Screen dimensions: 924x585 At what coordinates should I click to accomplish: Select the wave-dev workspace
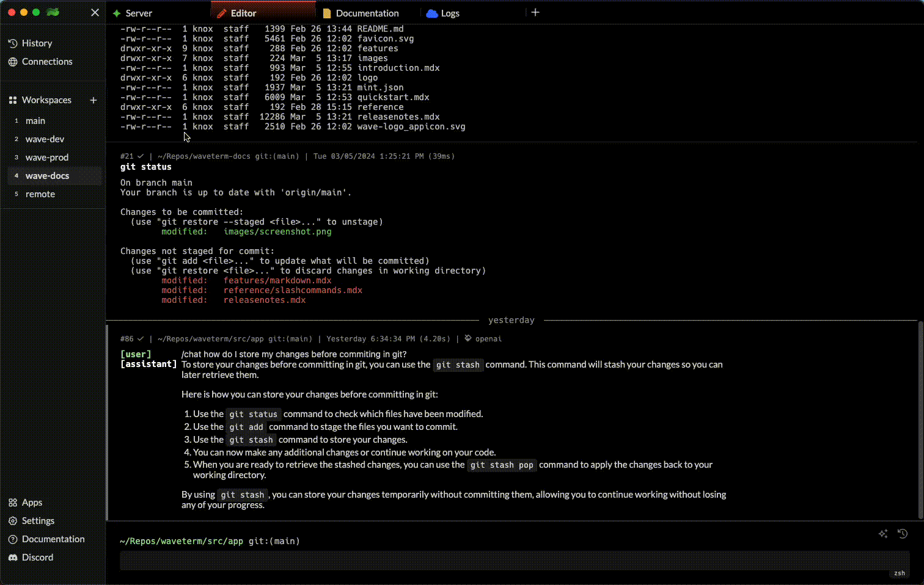coord(54,139)
